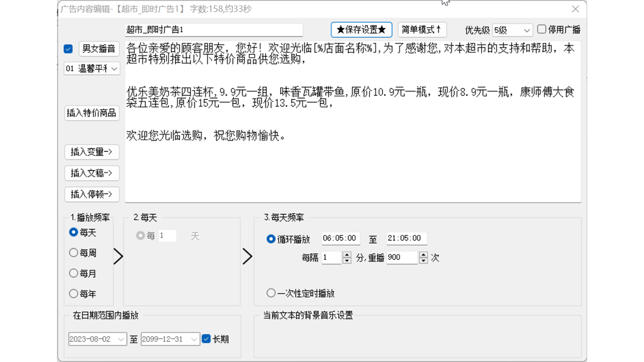644x362 pixels.
Task: Click the up arrow of 每隔 interval stepper
Action: [x=347, y=254]
